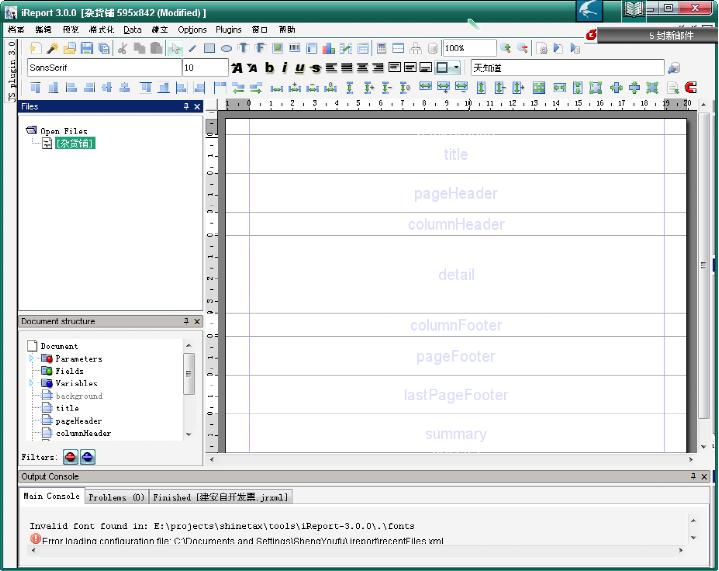Open the Plugins menu
This screenshot has height=571, width=719.
[x=228, y=30]
